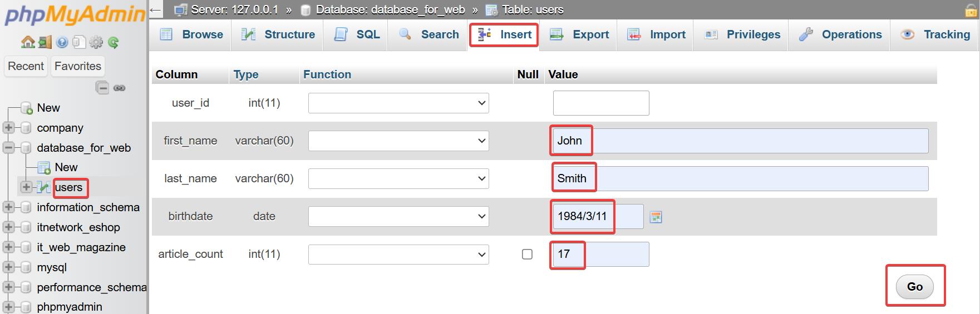Open navigation panel settings gear icon

click(x=96, y=42)
